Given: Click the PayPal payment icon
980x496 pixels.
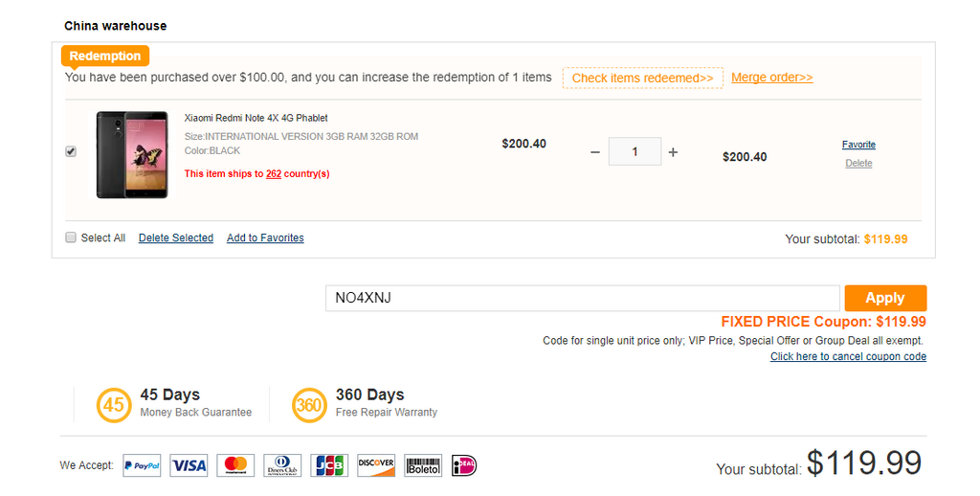Looking at the screenshot, I should (142, 465).
